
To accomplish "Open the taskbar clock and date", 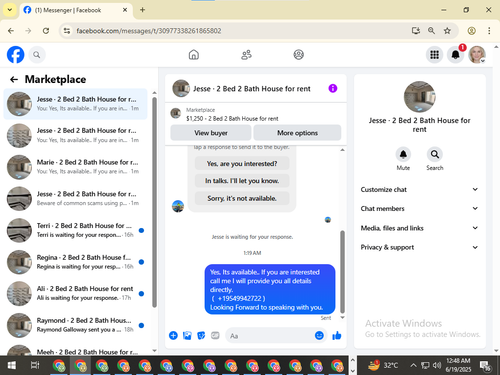I will (x=458, y=365).
